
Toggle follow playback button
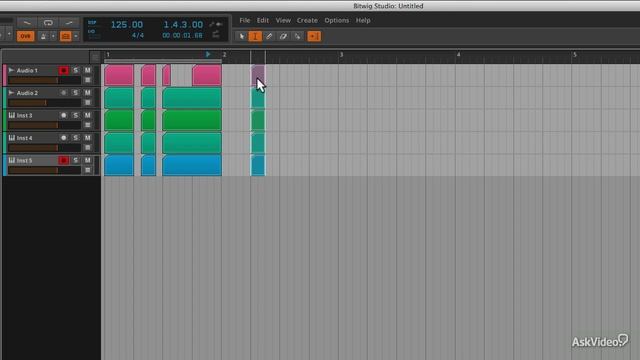(x=314, y=36)
